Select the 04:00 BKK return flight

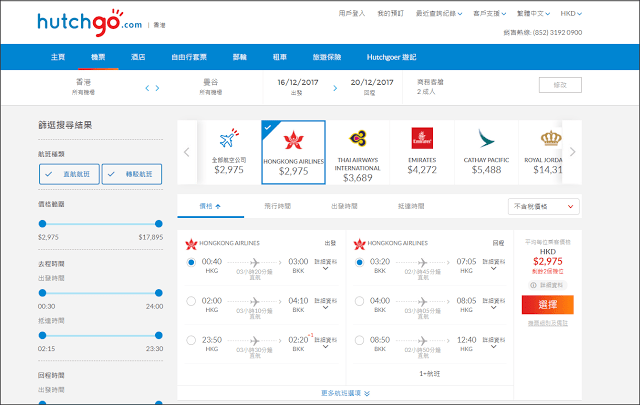click(x=359, y=301)
